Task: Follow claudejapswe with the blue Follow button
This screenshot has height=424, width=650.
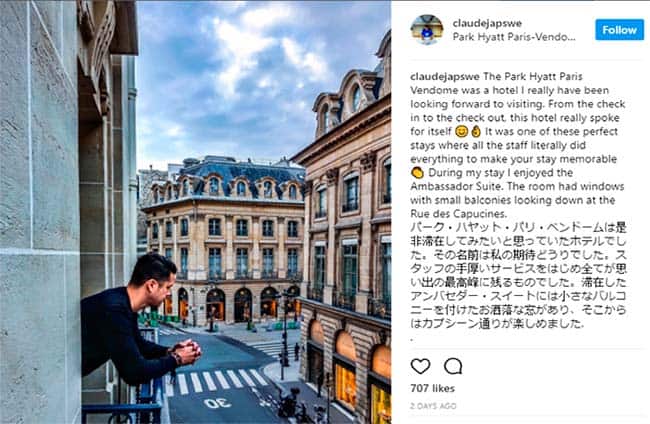Action: pos(619,30)
